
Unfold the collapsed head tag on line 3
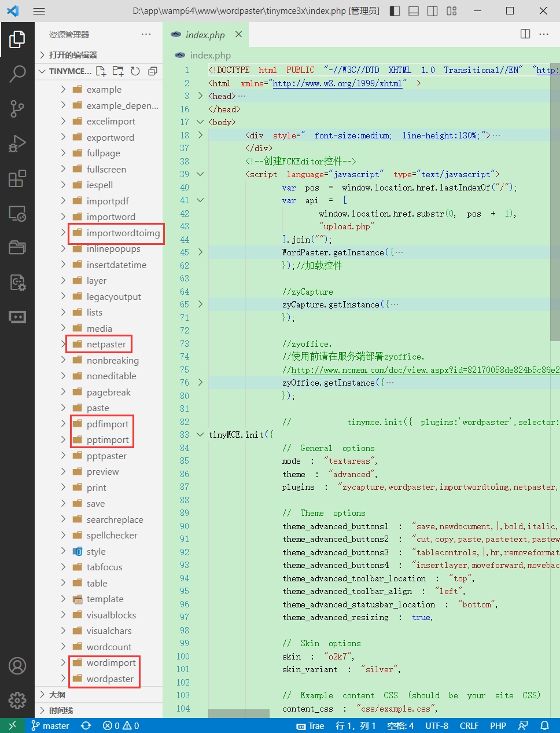(200, 96)
